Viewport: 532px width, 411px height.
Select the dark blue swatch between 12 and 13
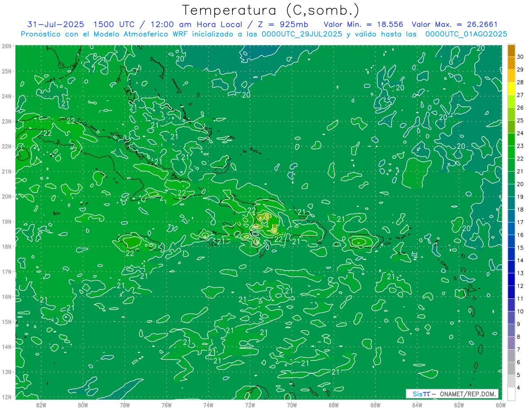coord(511,279)
